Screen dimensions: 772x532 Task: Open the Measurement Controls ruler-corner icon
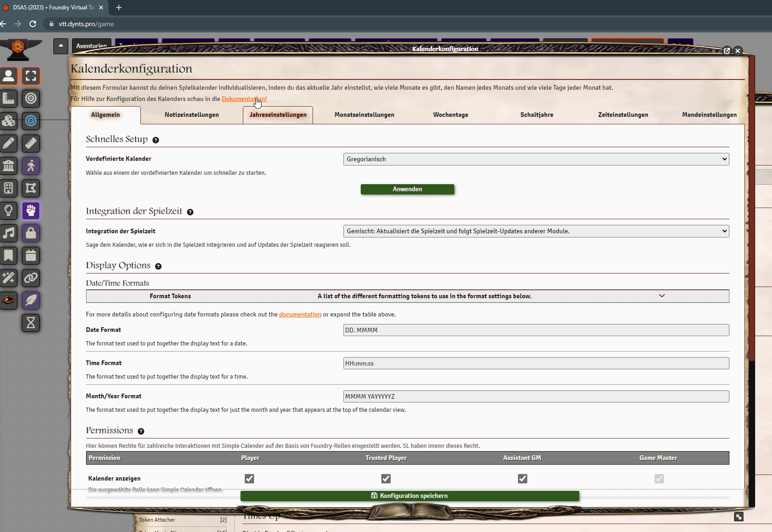pos(8,99)
